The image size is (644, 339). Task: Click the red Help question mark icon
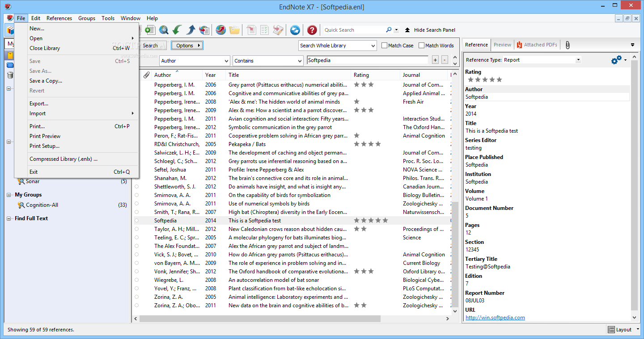[312, 30]
